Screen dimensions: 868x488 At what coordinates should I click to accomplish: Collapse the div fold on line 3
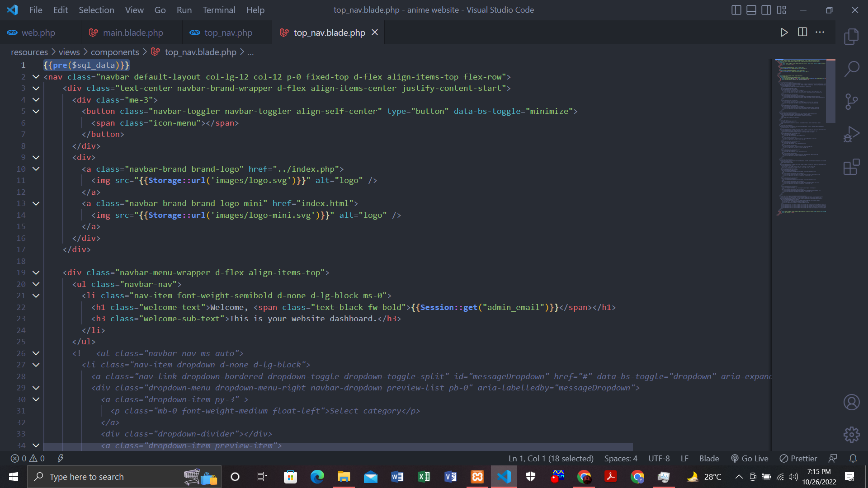click(x=36, y=88)
